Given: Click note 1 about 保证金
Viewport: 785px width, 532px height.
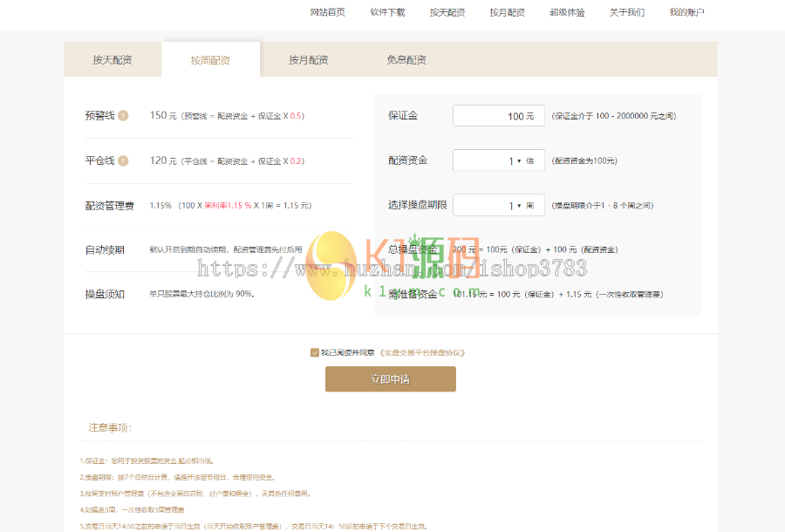Looking at the screenshot, I should pyautogui.click(x=147, y=461).
